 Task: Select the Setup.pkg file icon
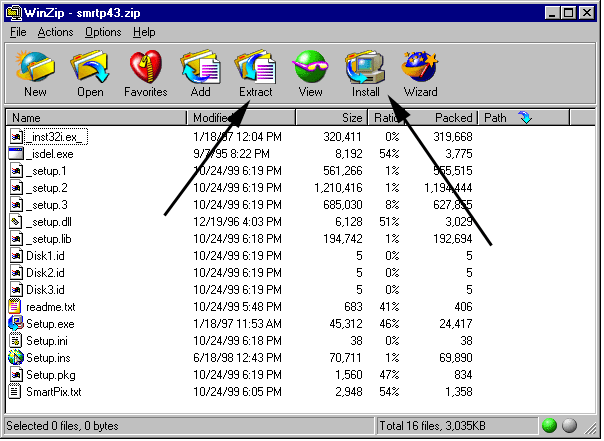point(16,375)
